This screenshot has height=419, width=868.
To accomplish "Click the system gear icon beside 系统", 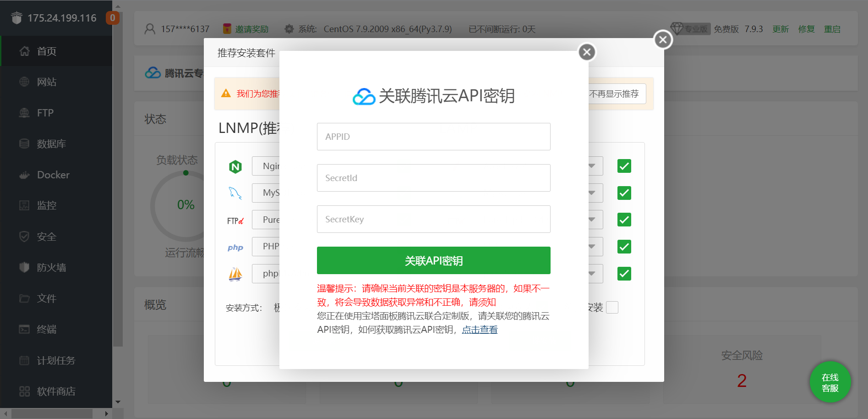I will pos(289,29).
